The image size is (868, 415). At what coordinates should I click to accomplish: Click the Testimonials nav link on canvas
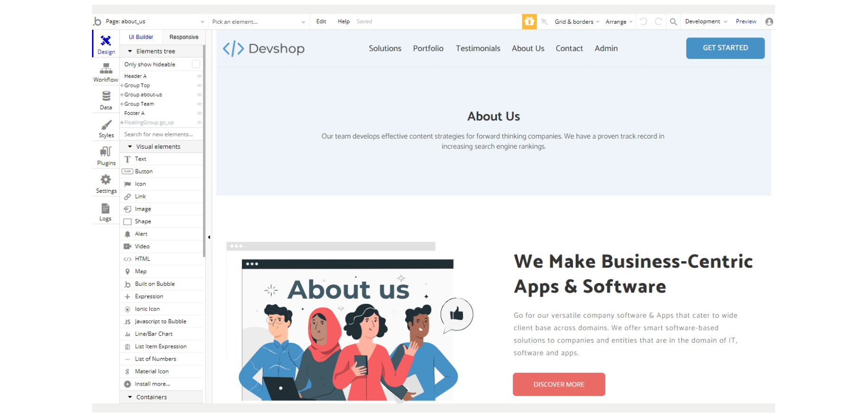(478, 48)
